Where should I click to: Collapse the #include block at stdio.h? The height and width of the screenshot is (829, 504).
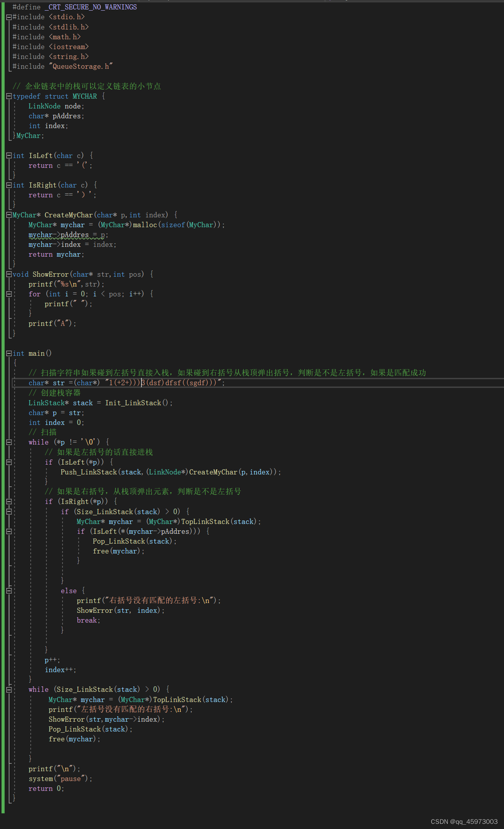(x=9, y=17)
